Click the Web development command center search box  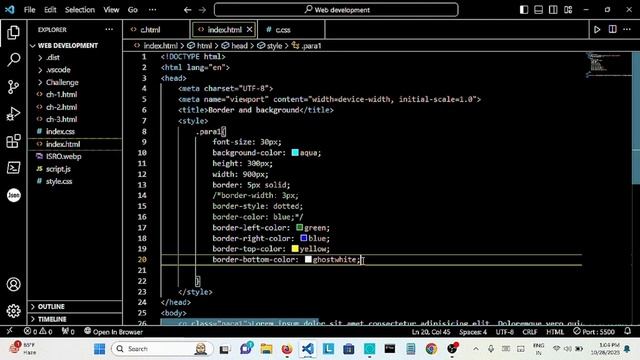pos(336,10)
